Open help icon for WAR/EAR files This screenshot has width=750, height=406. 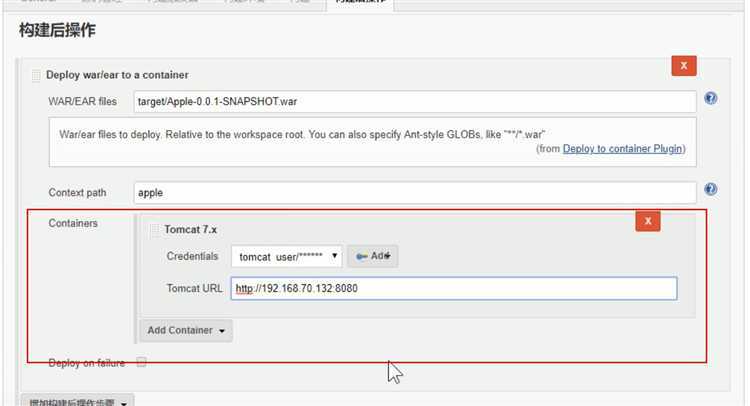click(710, 99)
